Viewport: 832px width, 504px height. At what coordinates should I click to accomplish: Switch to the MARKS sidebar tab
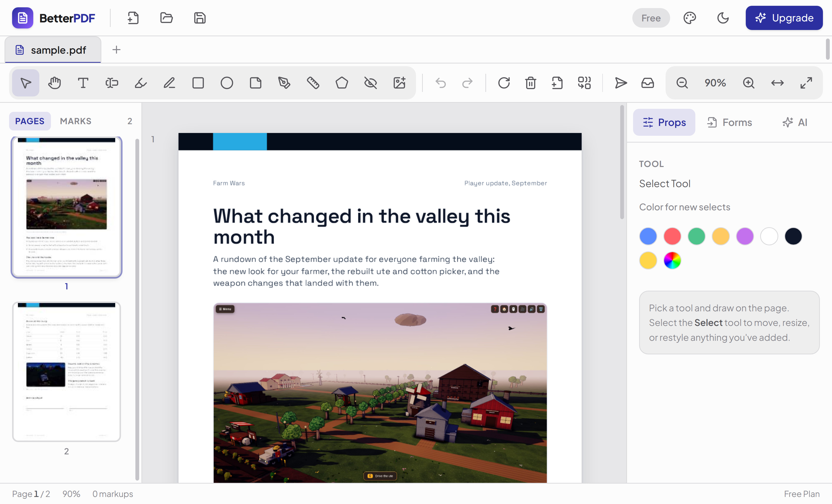click(x=76, y=121)
